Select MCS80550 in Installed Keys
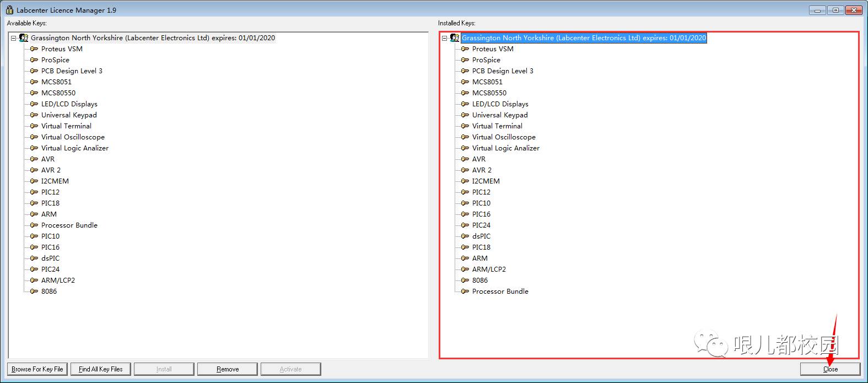The width and height of the screenshot is (868, 383). [x=489, y=93]
